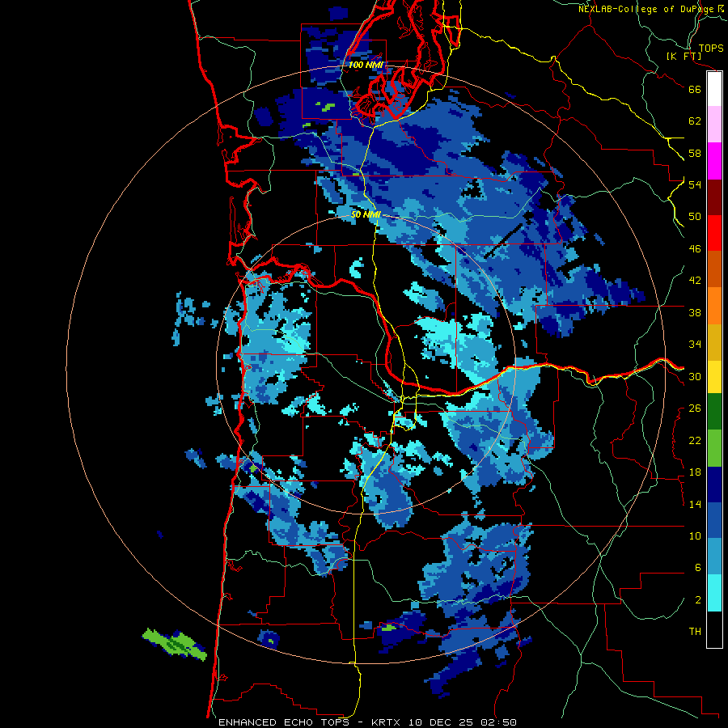Click the legend value '58'

pos(695,153)
